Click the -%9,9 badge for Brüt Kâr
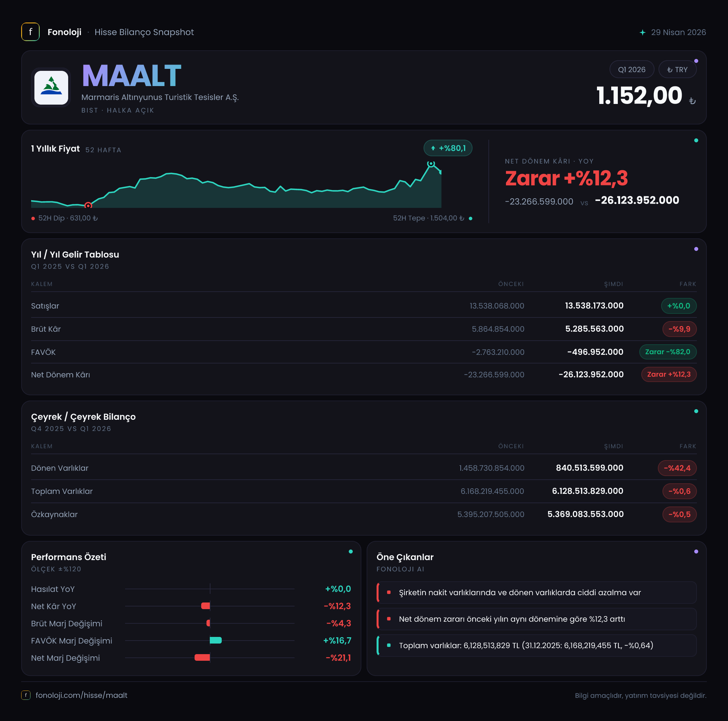The image size is (728, 721). [x=679, y=329]
